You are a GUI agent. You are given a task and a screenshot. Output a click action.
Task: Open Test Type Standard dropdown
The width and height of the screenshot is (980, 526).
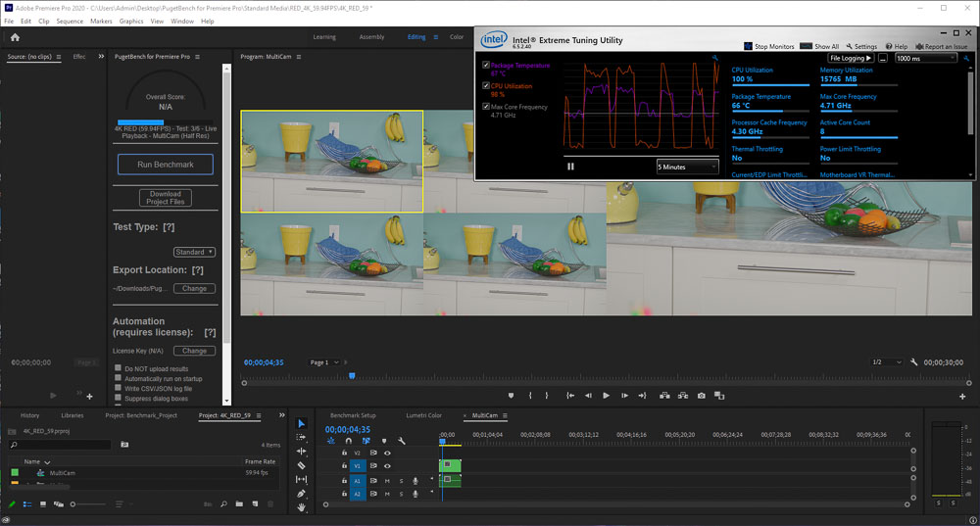[x=194, y=252]
